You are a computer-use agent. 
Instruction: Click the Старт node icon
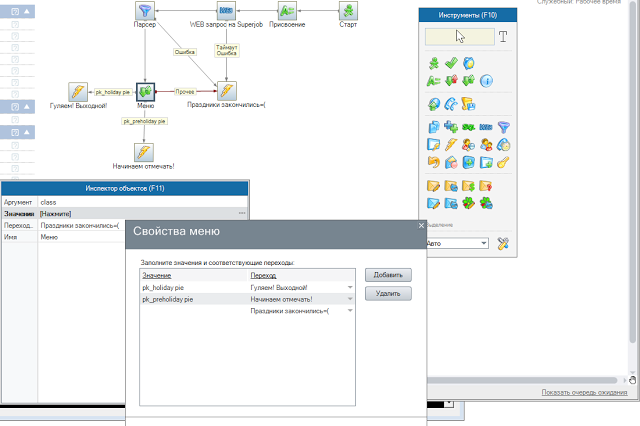coord(348,11)
